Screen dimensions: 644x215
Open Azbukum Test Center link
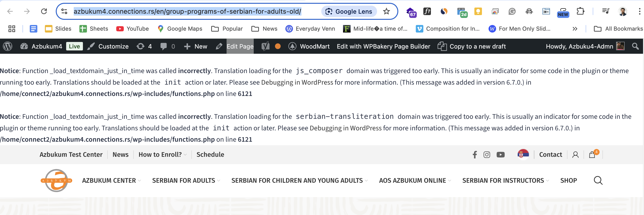pyautogui.click(x=71, y=155)
